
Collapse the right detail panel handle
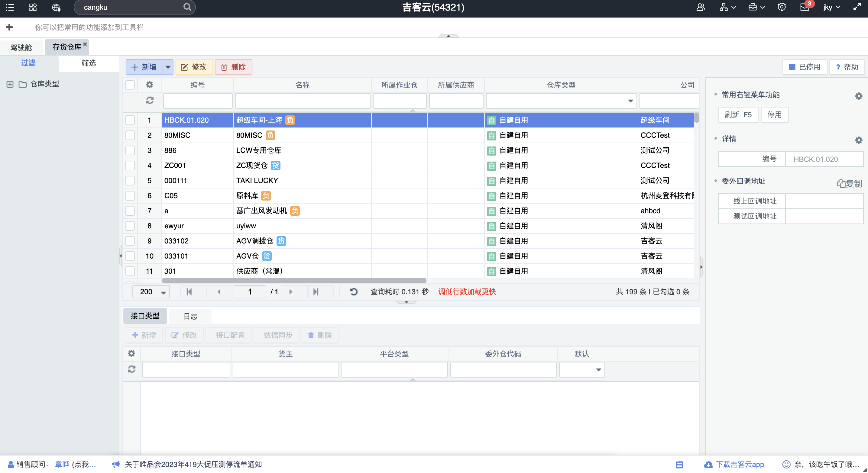click(701, 267)
